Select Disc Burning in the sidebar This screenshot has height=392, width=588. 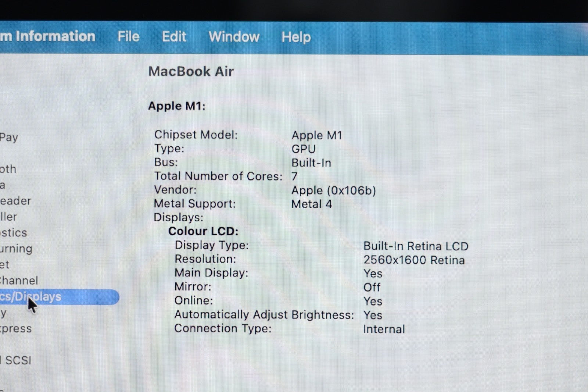click(x=16, y=249)
